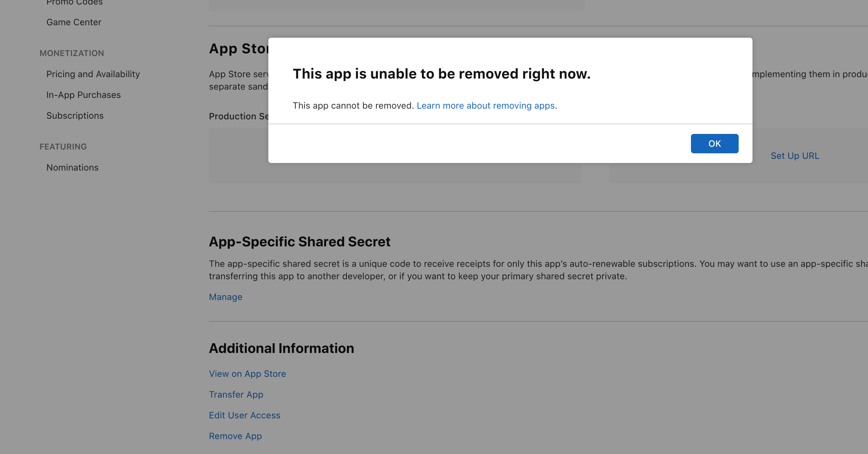Viewport: 868px width, 454px height.
Task: Select In-App Purchases in the sidebar
Action: pos(83,95)
